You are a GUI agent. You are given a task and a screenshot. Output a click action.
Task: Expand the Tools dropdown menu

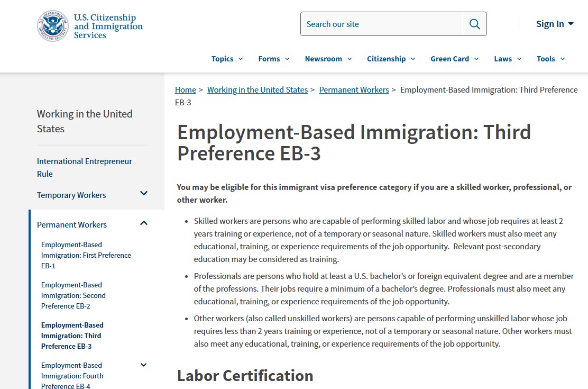550,59
